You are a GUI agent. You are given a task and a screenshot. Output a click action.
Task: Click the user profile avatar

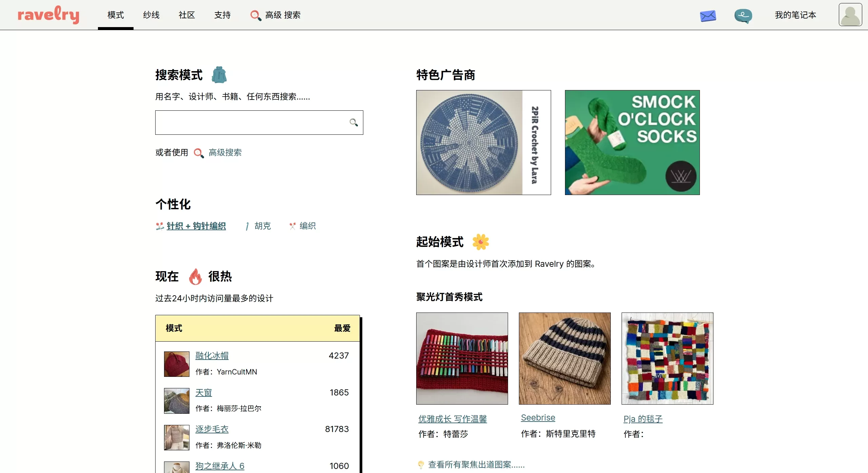(850, 15)
